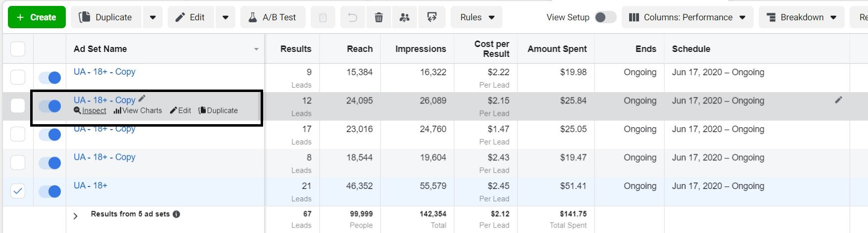
Task: Click the undo arrow icon
Action: point(353,17)
